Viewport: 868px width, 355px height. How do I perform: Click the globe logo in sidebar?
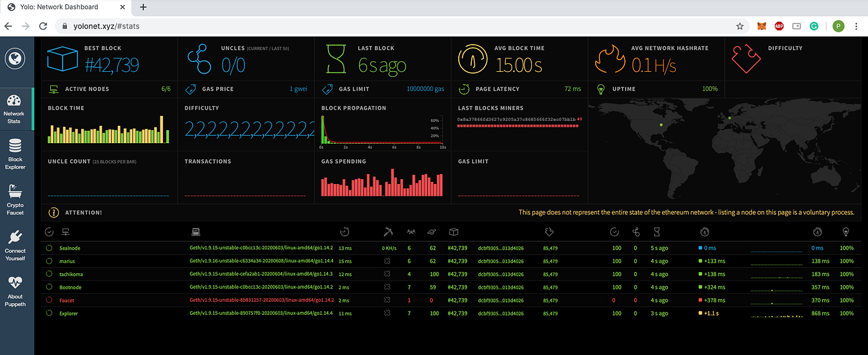15,59
